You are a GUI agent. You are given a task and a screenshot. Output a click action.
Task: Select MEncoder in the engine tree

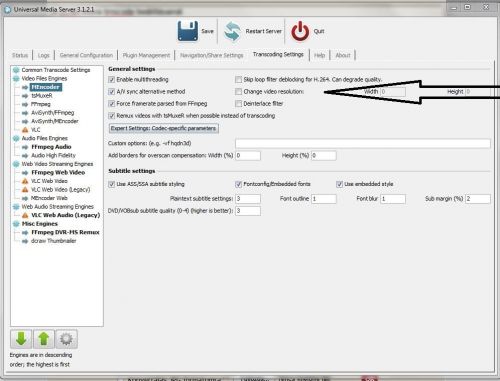point(45,87)
